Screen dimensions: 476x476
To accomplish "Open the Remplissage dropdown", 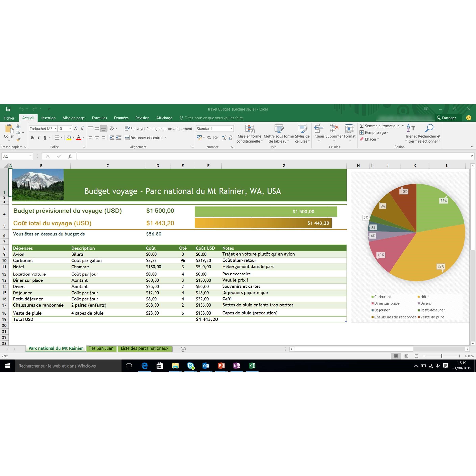I will point(374,132).
